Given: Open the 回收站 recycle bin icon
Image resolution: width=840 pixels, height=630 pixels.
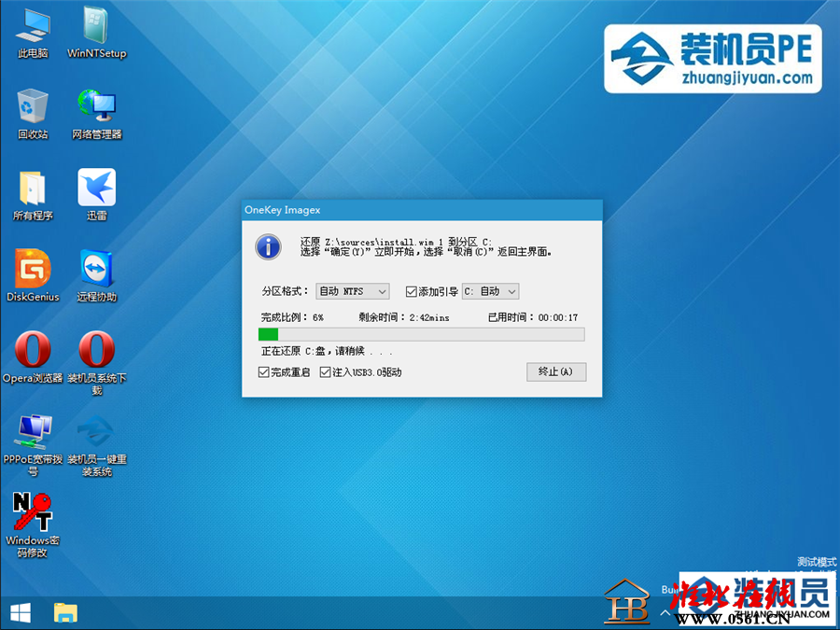Looking at the screenshot, I should pos(33,114).
